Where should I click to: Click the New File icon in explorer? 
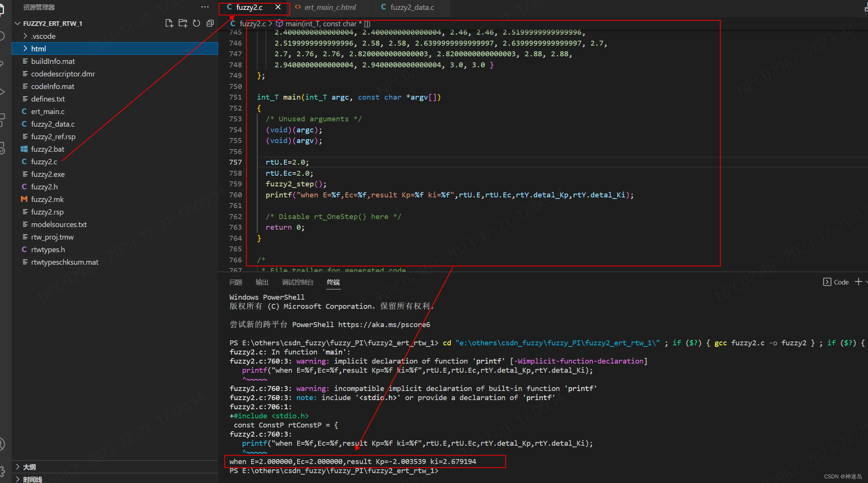(x=169, y=23)
